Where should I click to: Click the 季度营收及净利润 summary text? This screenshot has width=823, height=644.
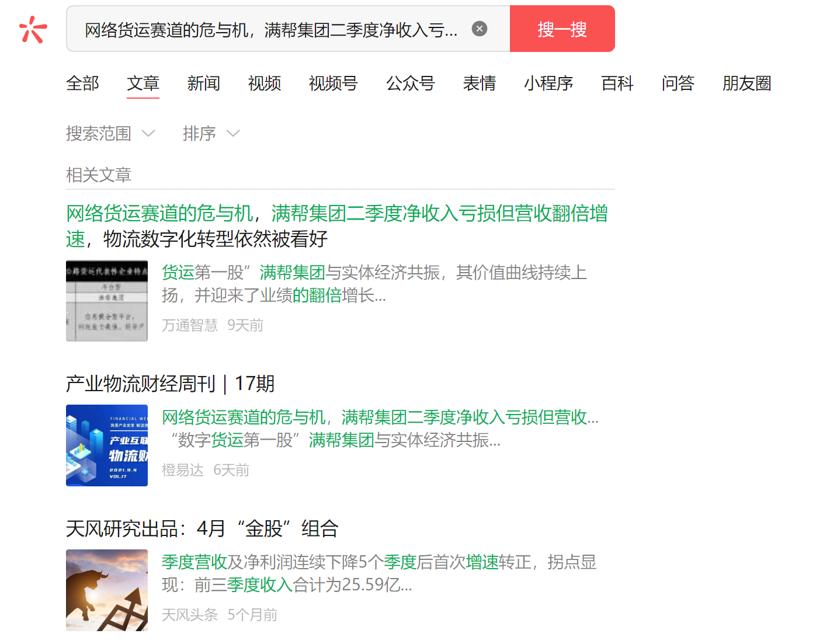point(379,573)
